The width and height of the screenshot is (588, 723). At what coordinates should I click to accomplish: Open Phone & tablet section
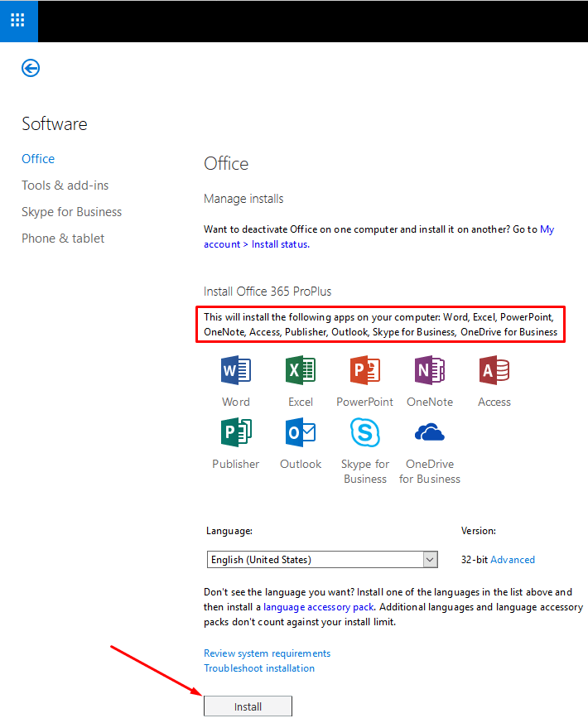click(x=63, y=239)
